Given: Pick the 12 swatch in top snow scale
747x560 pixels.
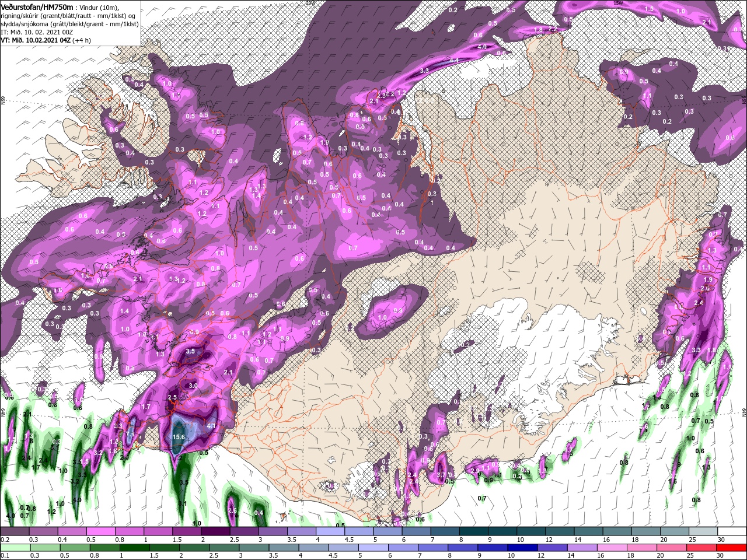Looking at the screenshot, I should point(560,532).
